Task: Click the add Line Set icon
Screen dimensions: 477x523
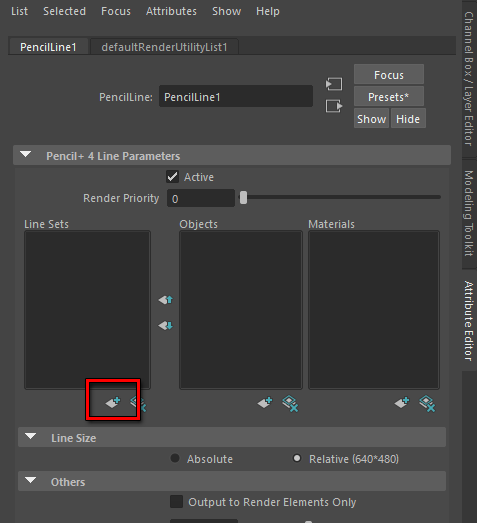Action: point(113,403)
